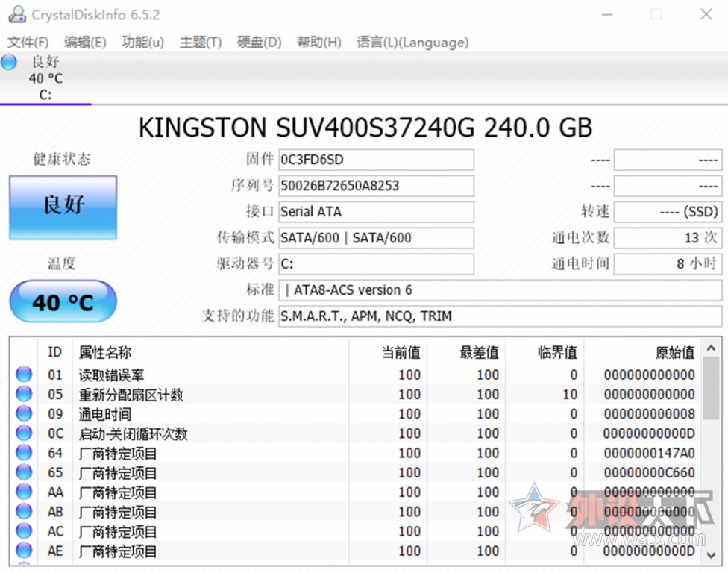Screen dimensions: 728x573
Task: Click scroll up arrow of attribute list
Action: (712, 348)
